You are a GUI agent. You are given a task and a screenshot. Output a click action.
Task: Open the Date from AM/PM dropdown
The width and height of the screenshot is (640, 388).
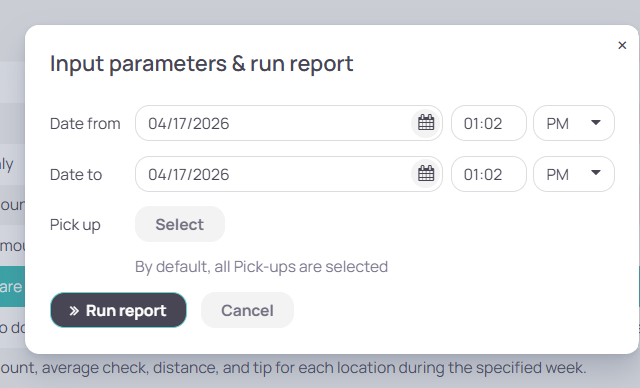573,123
